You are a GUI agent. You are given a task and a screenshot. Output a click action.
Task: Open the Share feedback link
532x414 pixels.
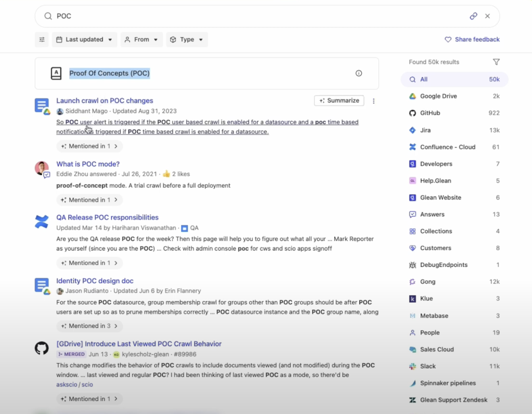[472, 40]
